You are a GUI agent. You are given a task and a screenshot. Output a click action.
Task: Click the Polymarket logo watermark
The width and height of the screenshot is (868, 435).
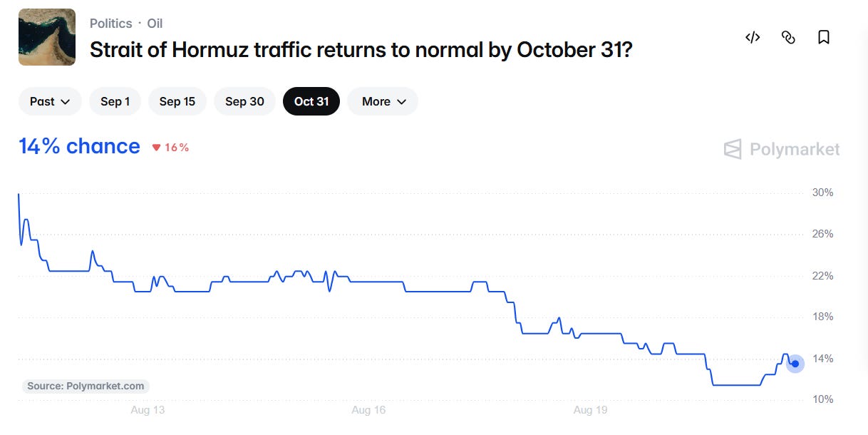click(782, 149)
